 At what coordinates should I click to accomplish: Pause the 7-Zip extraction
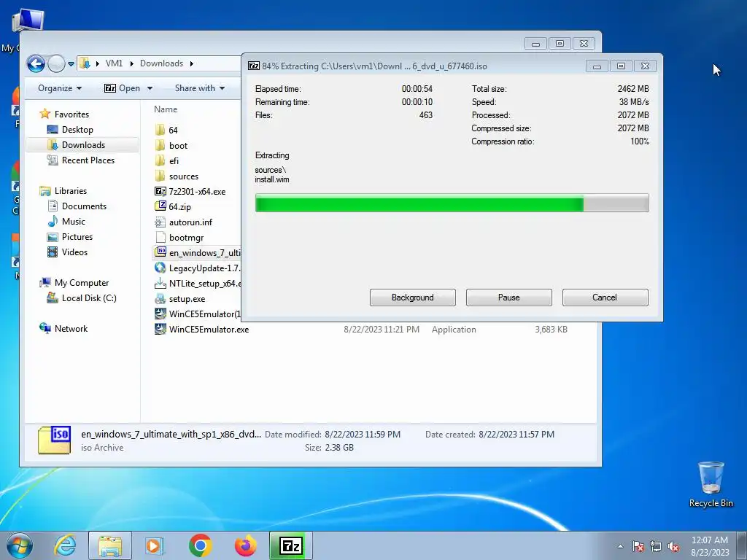[508, 297]
